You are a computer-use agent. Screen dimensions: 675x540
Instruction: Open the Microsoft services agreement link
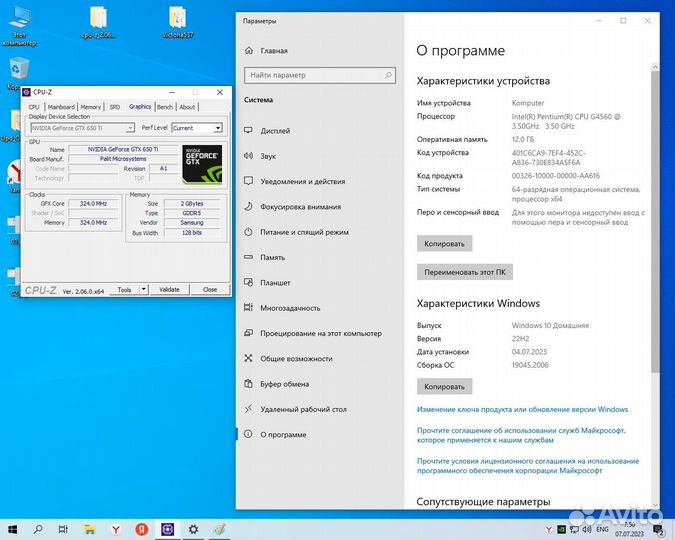pyautogui.click(x=521, y=435)
